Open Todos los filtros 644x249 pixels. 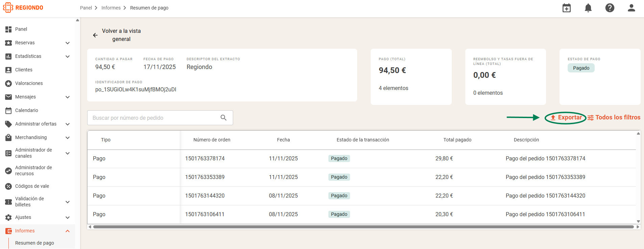pyautogui.click(x=614, y=118)
